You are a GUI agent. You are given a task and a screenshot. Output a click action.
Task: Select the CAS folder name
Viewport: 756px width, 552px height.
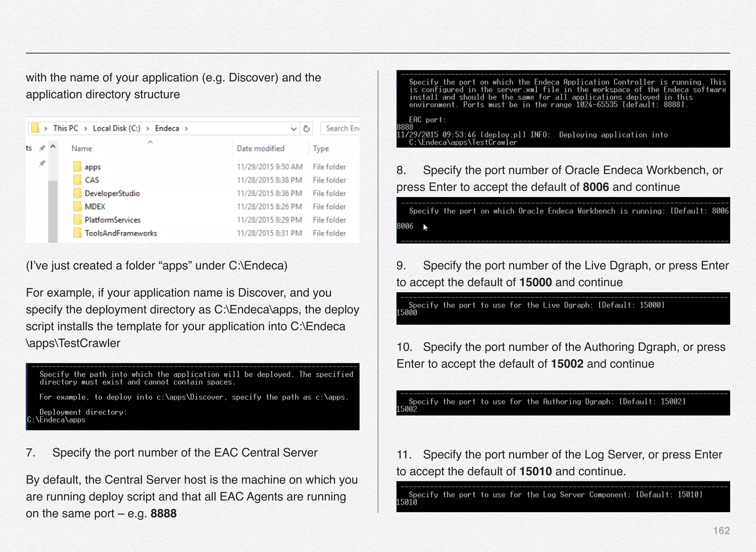[92, 180]
